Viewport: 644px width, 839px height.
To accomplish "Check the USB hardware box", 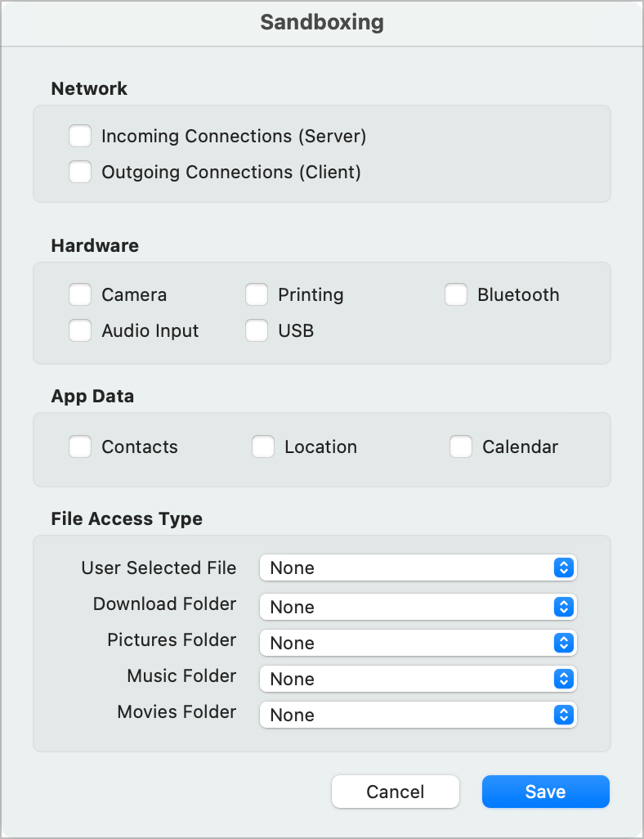I will click(x=257, y=330).
